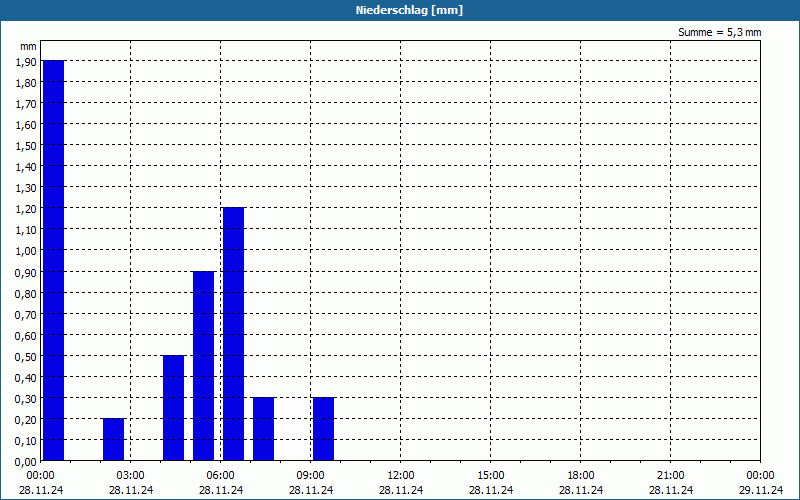800x500 pixels.
Task: Select the 0,90 y-axis value
Action: pos(27,272)
